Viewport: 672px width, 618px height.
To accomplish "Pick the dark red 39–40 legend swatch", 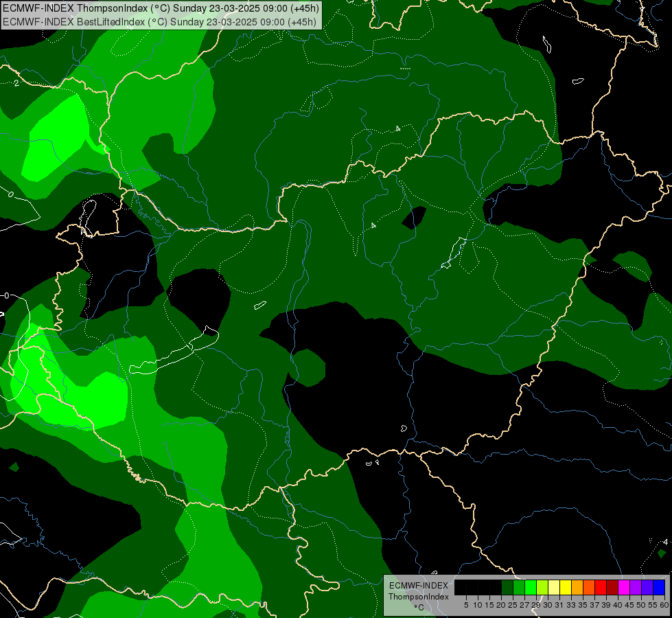I will 612,587.
